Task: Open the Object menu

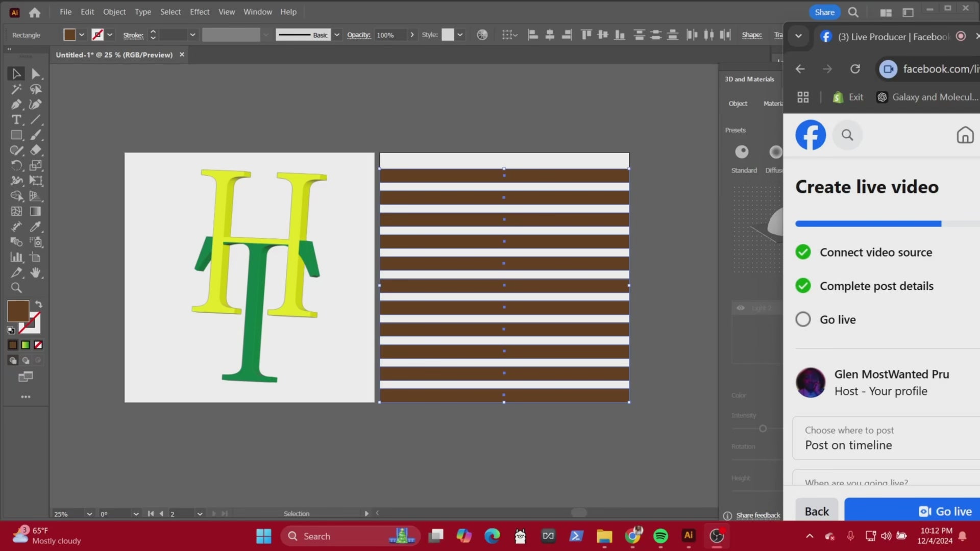Action: (114, 12)
